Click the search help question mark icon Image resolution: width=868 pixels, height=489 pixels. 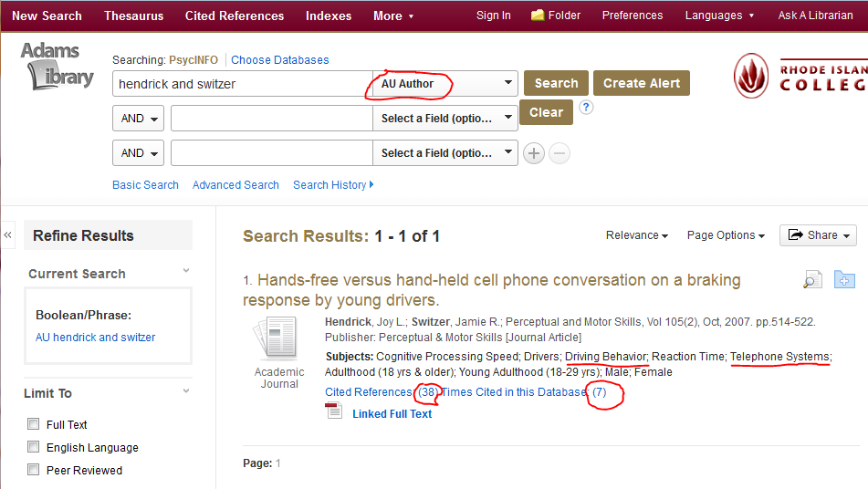tap(586, 108)
